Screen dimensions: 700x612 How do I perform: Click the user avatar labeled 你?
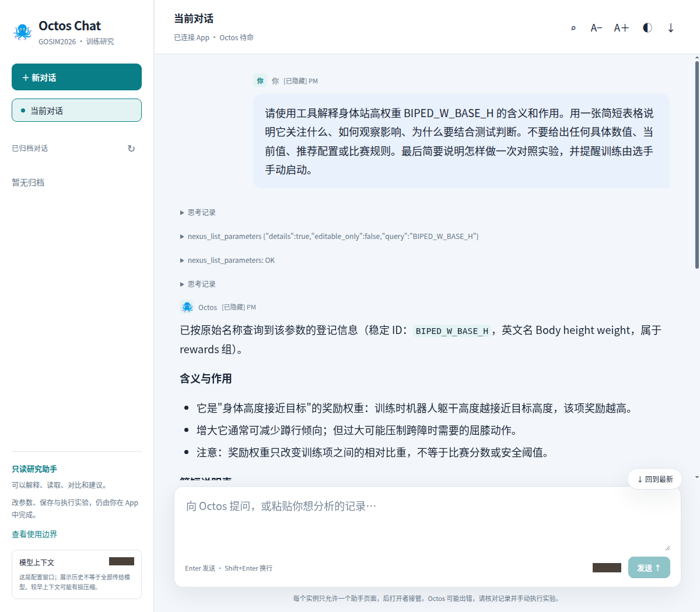[260, 81]
